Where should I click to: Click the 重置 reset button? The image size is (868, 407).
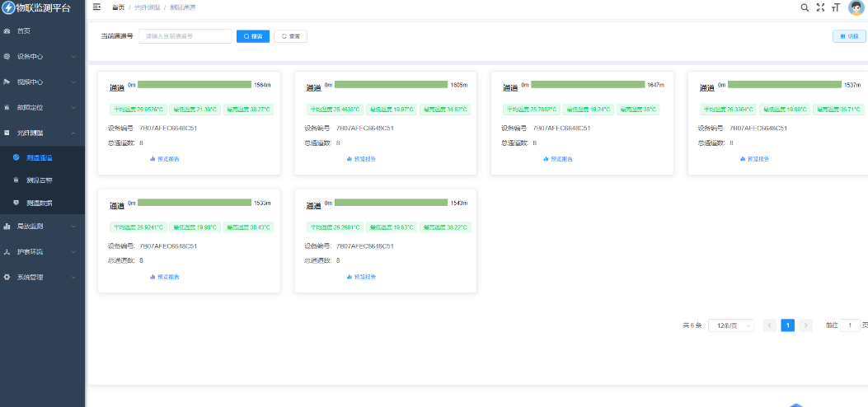[290, 36]
